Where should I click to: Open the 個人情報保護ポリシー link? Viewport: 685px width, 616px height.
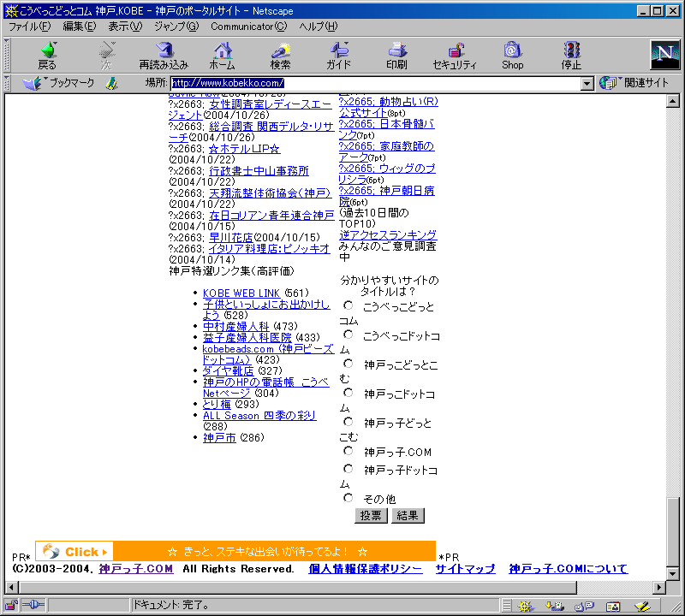click(366, 569)
